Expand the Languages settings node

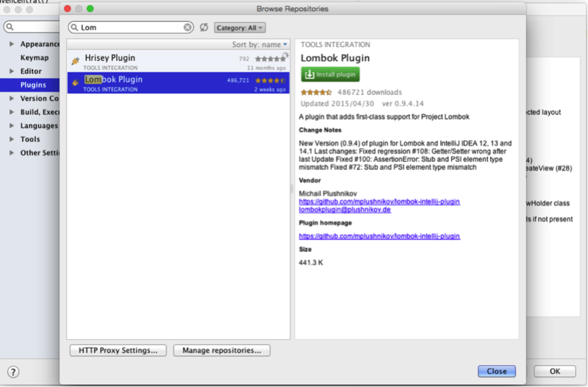pos(12,125)
